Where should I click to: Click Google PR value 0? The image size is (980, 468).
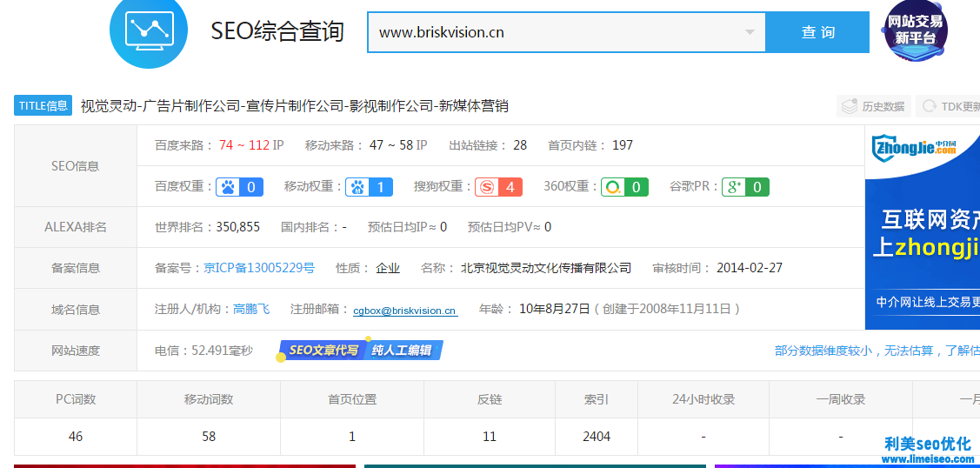[x=757, y=187]
